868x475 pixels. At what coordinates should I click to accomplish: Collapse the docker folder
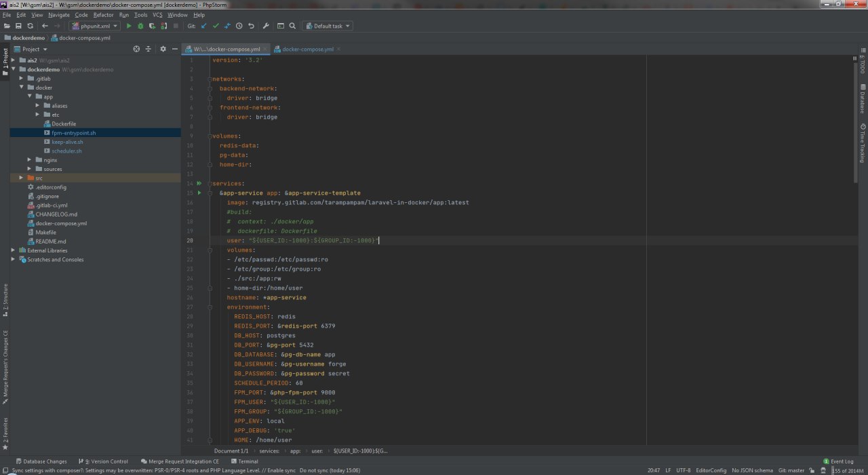click(x=22, y=88)
